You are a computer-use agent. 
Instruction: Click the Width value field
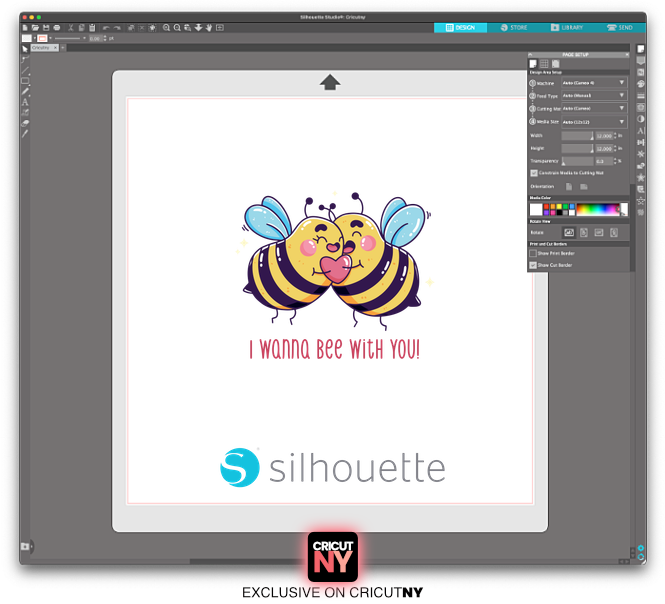pos(604,136)
